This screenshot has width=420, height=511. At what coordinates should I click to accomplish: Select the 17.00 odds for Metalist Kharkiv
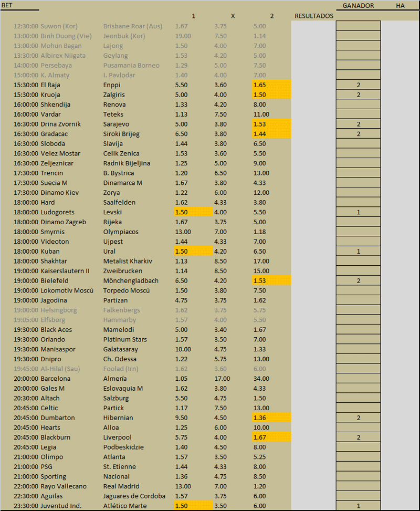(261, 261)
